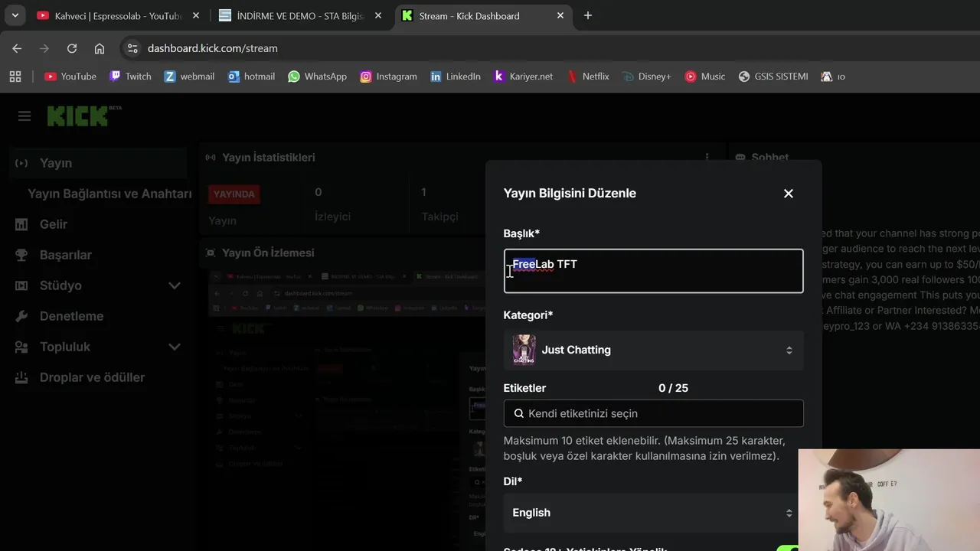The width and height of the screenshot is (980, 551).
Task: Click the Etiketler tag search field
Action: click(653, 413)
